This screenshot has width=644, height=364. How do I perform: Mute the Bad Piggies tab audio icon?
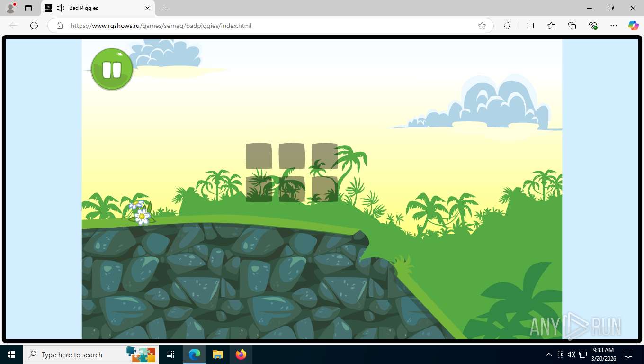point(61,8)
